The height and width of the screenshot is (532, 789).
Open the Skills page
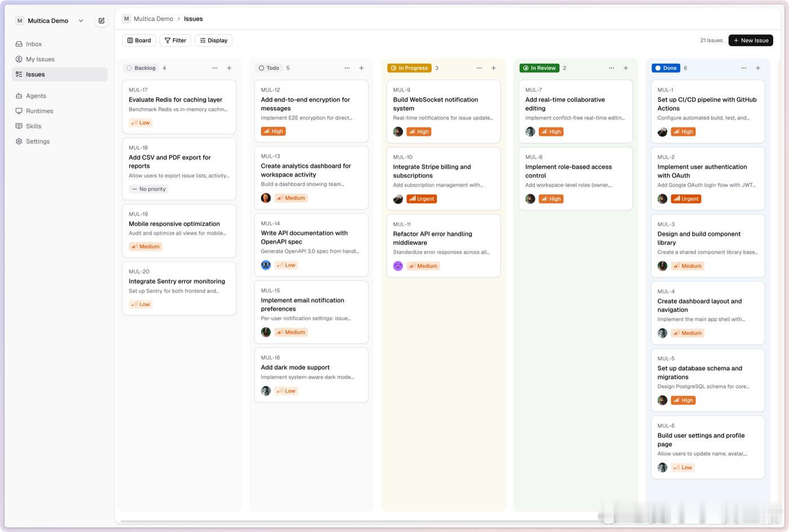pyautogui.click(x=60, y=126)
